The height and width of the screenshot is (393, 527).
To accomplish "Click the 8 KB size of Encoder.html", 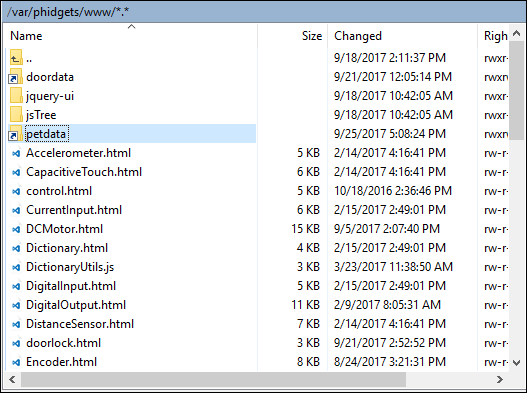I will click(x=308, y=362).
